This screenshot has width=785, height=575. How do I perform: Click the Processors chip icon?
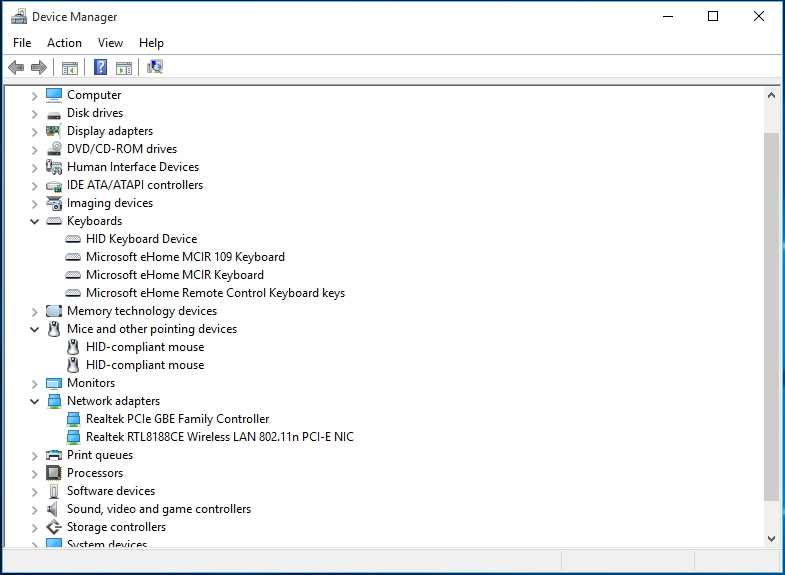54,473
